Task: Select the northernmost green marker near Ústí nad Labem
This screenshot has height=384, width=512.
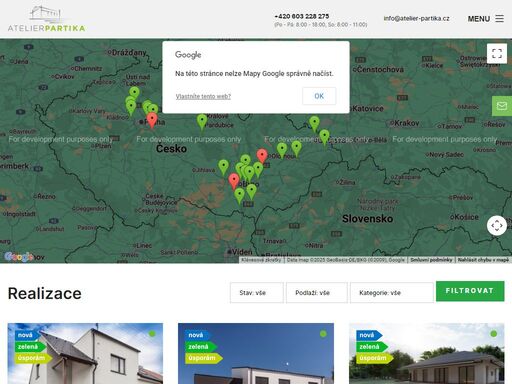Action: point(134,94)
